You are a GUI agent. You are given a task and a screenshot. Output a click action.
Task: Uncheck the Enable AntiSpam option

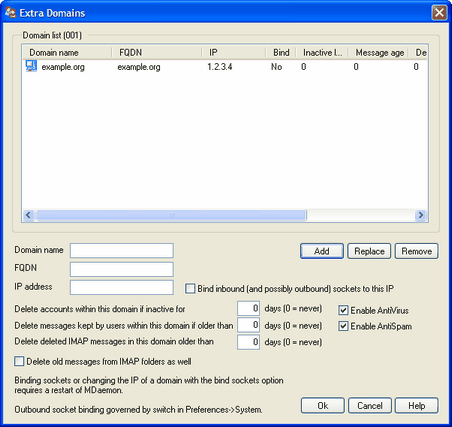[343, 326]
